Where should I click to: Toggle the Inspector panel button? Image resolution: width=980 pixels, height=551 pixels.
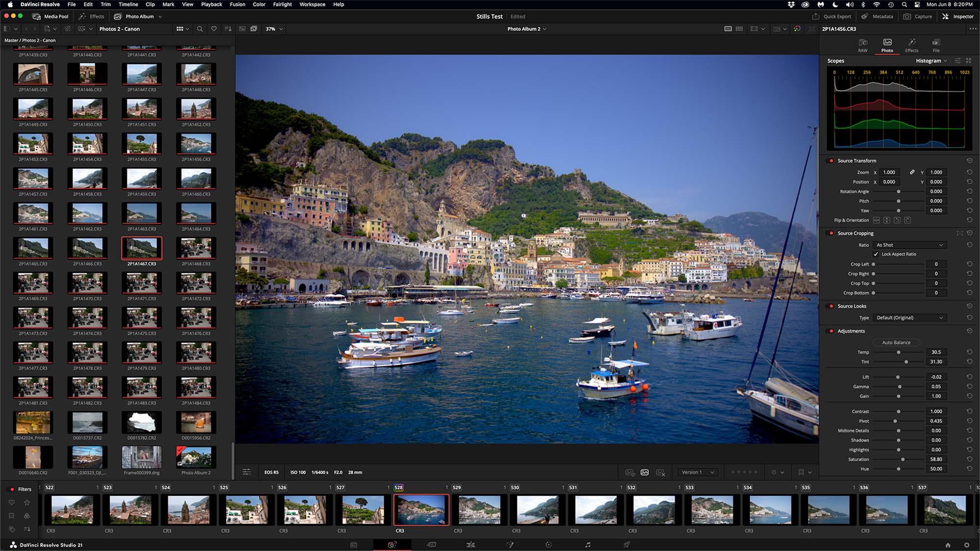(x=957, y=16)
